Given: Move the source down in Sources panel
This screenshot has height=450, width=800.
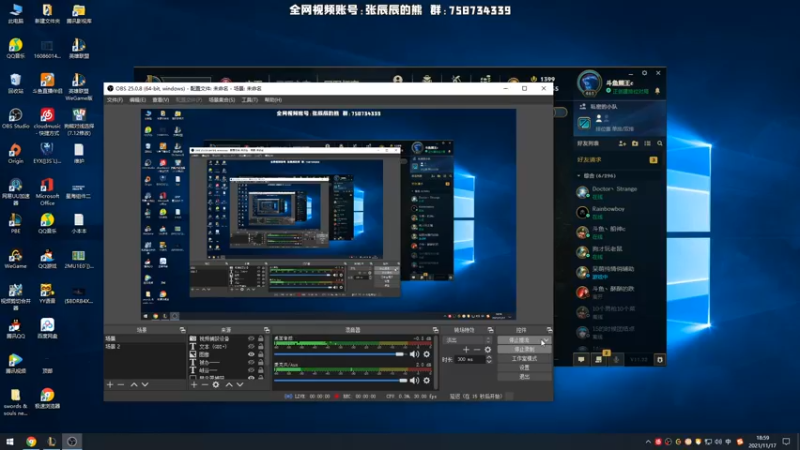Looking at the screenshot, I should pos(240,384).
